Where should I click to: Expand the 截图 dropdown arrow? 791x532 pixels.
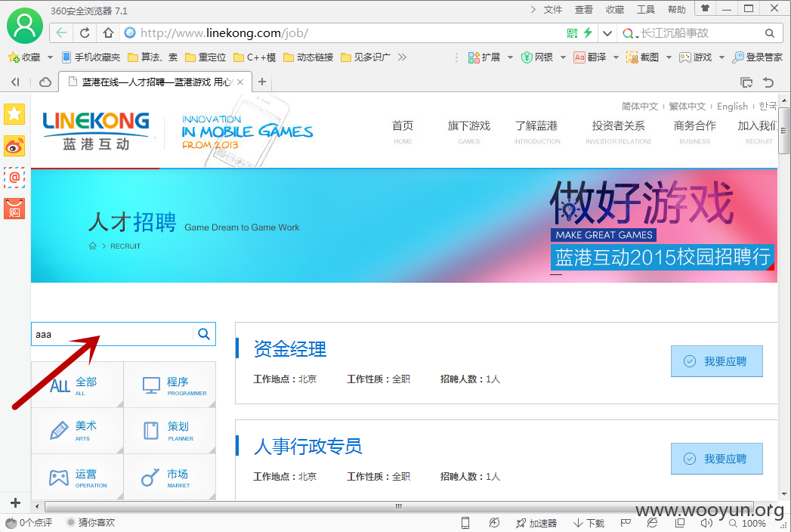pyautogui.click(x=669, y=57)
